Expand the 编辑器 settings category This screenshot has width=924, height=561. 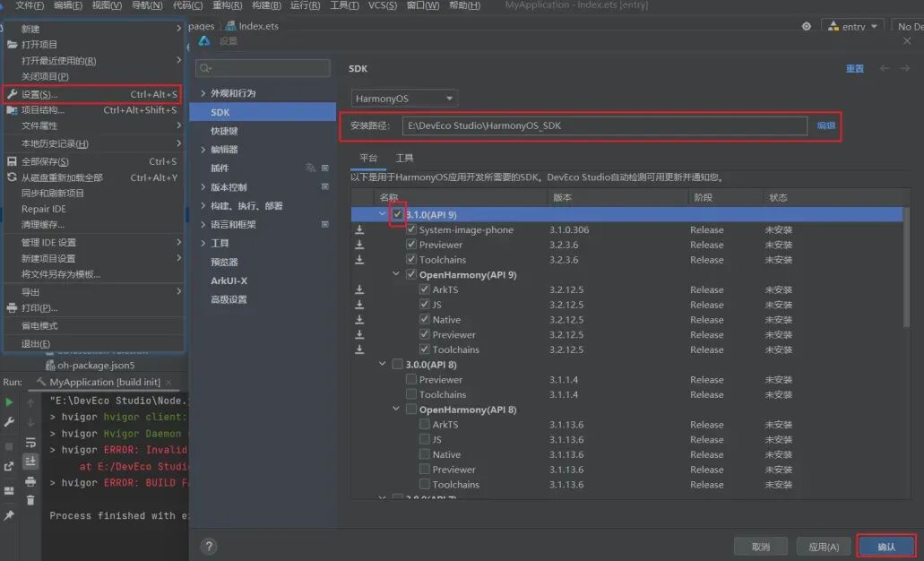[x=203, y=150]
